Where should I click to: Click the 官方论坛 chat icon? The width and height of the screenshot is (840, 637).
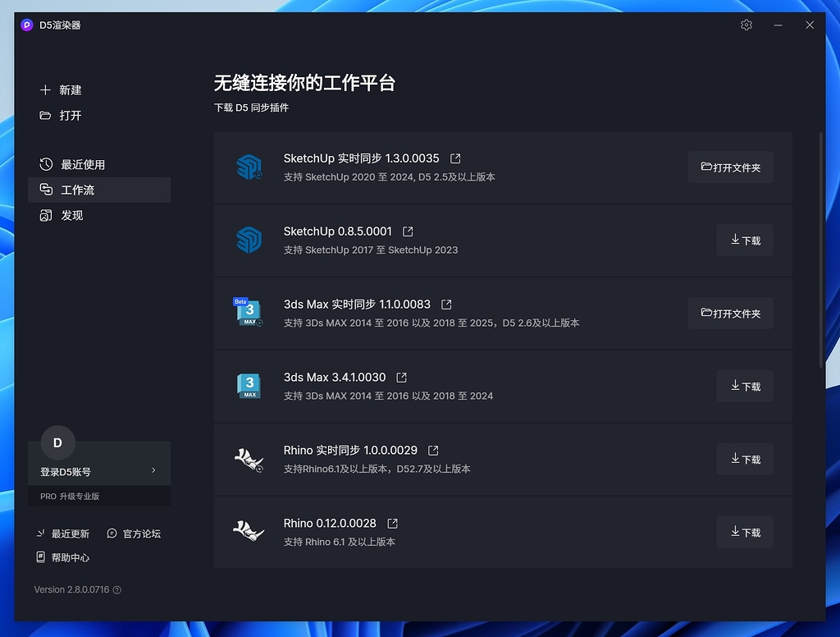point(111,533)
